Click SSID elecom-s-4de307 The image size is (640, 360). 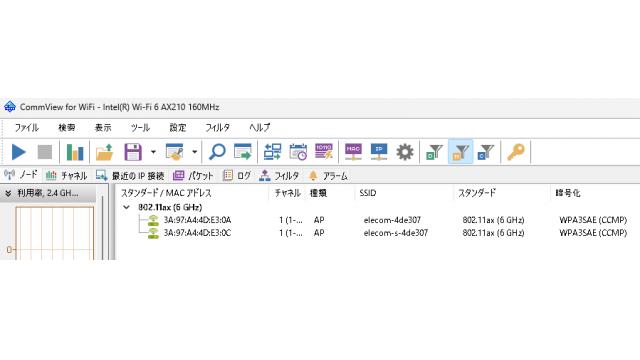[x=396, y=233]
